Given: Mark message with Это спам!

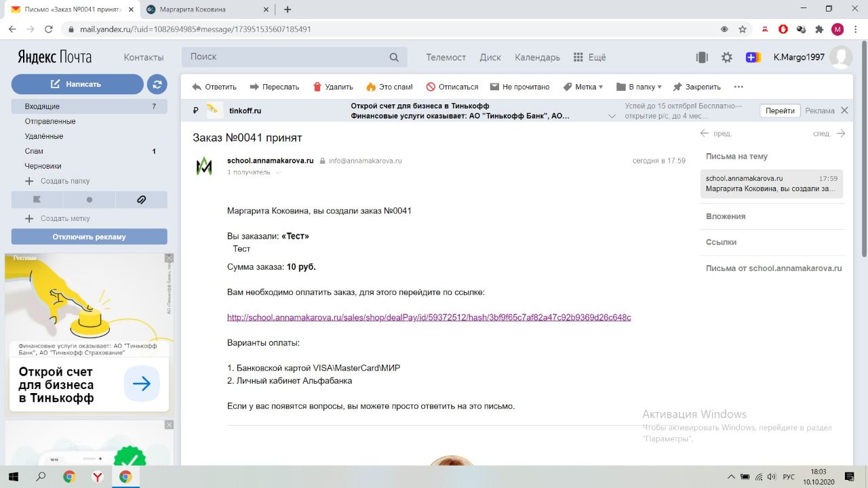Looking at the screenshot, I should tap(389, 87).
